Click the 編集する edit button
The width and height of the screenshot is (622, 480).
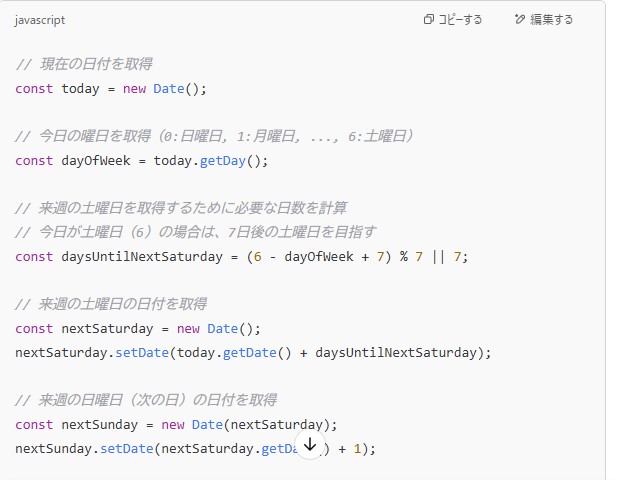(543, 19)
